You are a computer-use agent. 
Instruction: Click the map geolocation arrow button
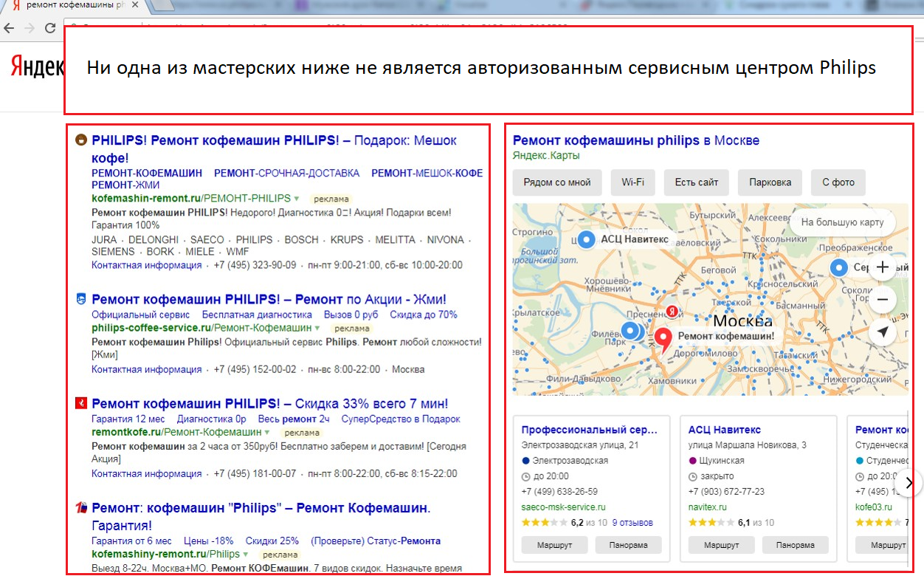pyautogui.click(x=882, y=332)
